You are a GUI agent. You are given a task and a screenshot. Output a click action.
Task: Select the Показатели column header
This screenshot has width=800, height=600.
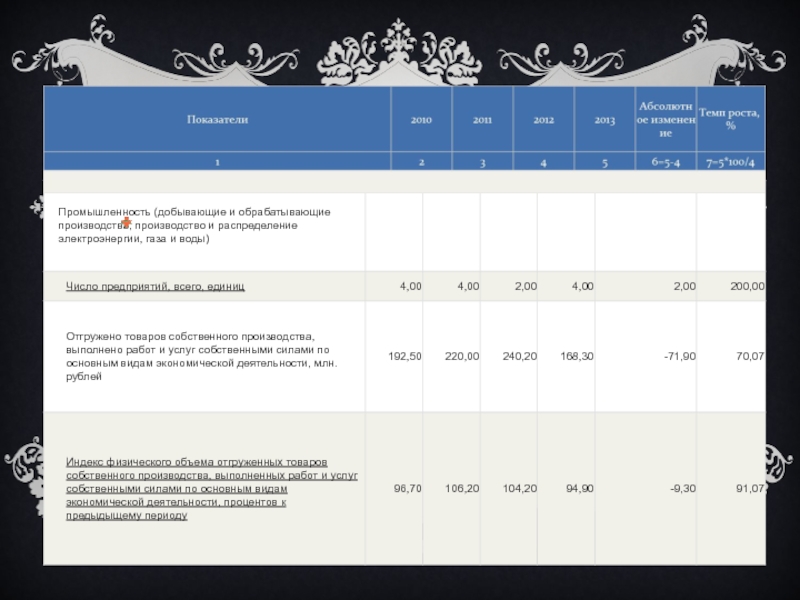(216, 119)
